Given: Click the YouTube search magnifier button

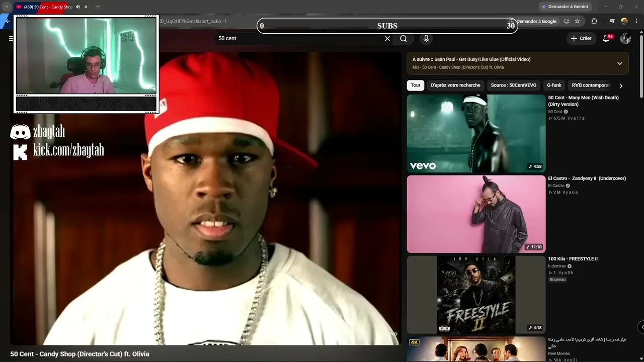Looking at the screenshot, I should (x=404, y=39).
